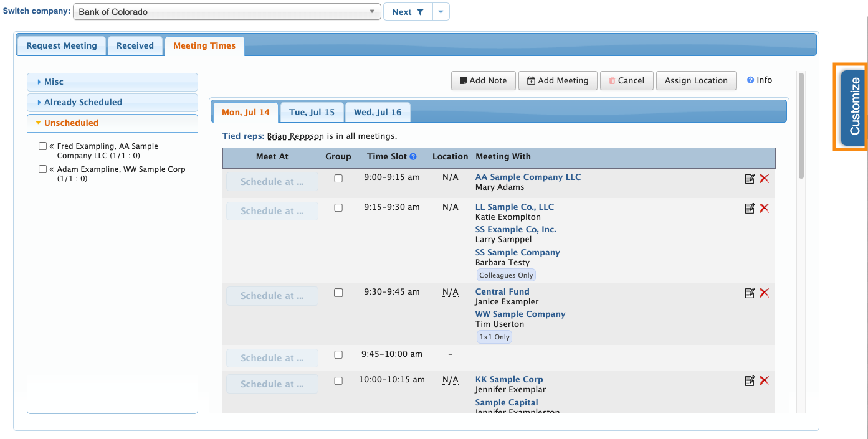Open the arrow menu beside Next

coord(441,12)
